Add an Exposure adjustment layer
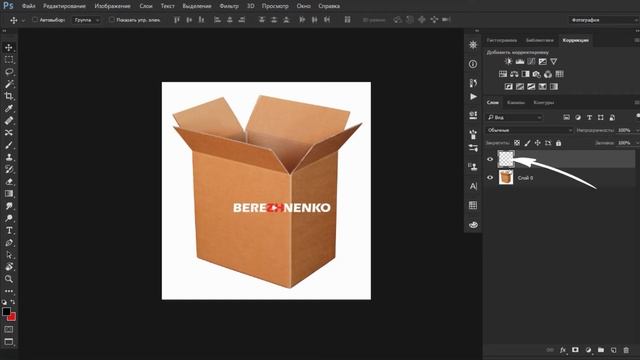 [x=542, y=62]
